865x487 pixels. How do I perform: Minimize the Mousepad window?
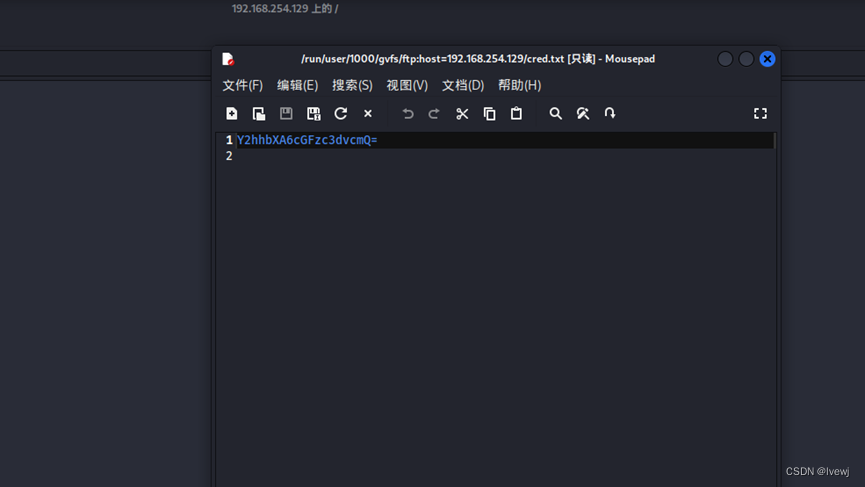pyautogui.click(x=725, y=59)
